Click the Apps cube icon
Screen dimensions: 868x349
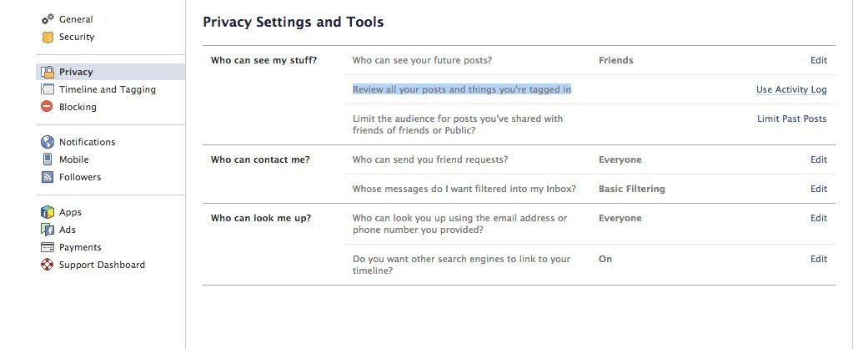[x=48, y=212]
